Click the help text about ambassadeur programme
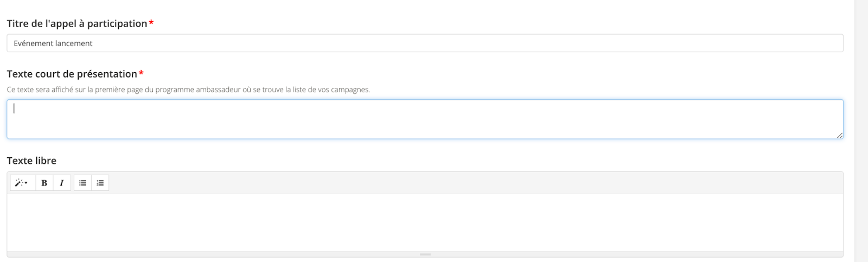The height and width of the screenshot is (262, 868). (x=188, y=90)
